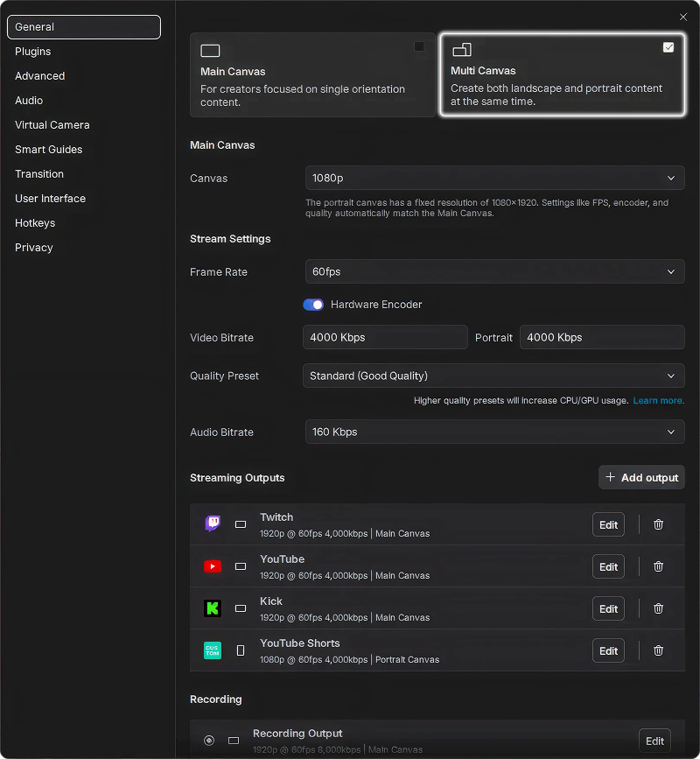The height and width of the screenshot is (759, 700).
Task: Check the Main Canvas option checkbox
Action: pos(419,46)
